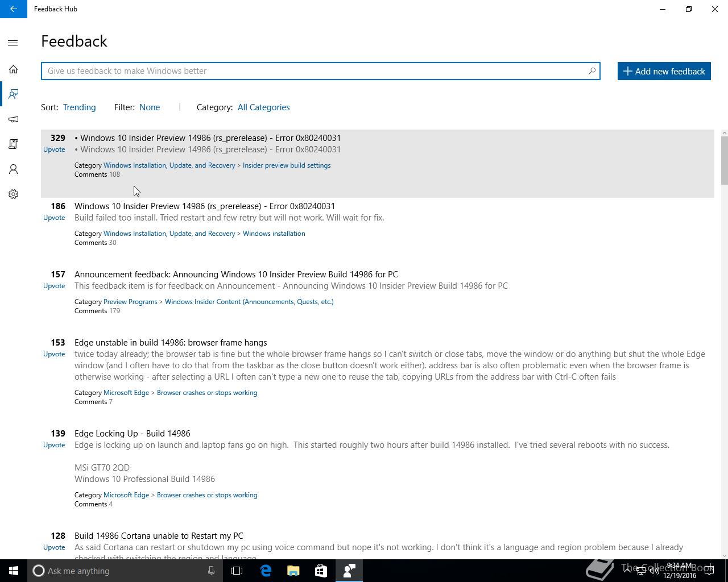Image resolution: width=728 pixels, height=582 pixels.
Task: Click scrollbar down arrow
Action: pyautogui.click(x=724, y=555)
